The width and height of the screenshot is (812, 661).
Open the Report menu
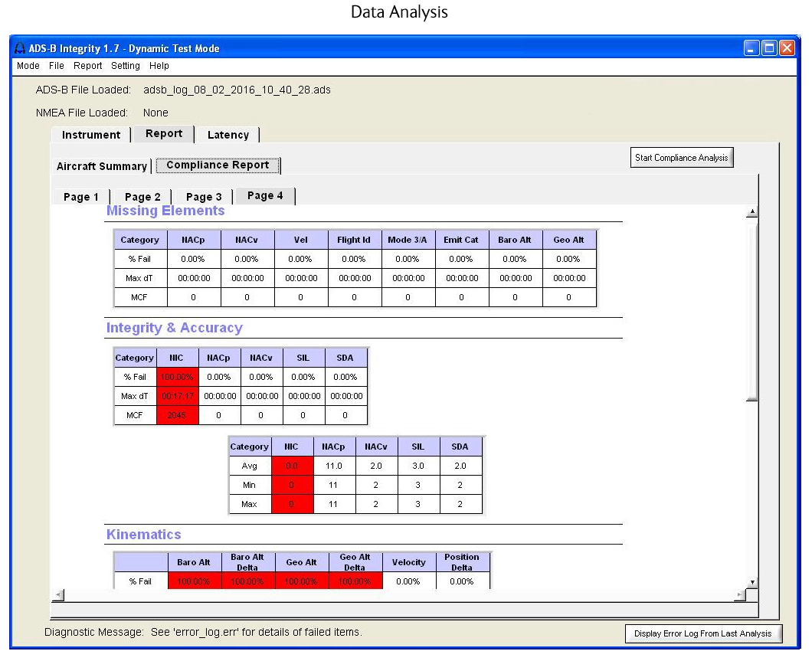coord(88,66)
